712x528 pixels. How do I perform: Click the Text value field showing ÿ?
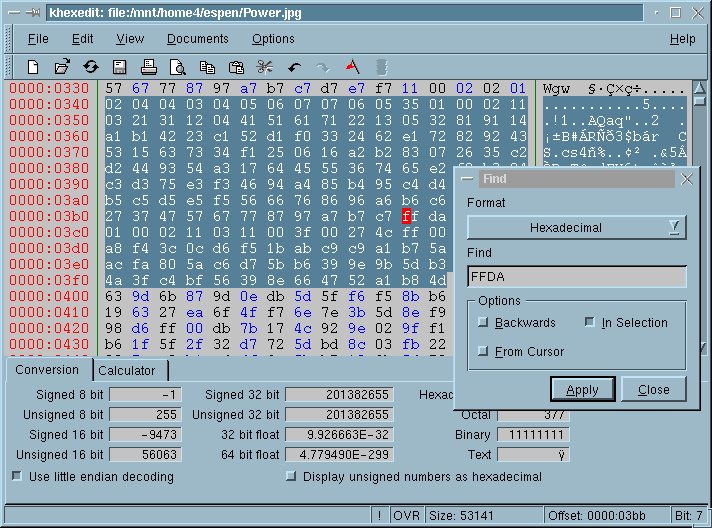point(533,454)
